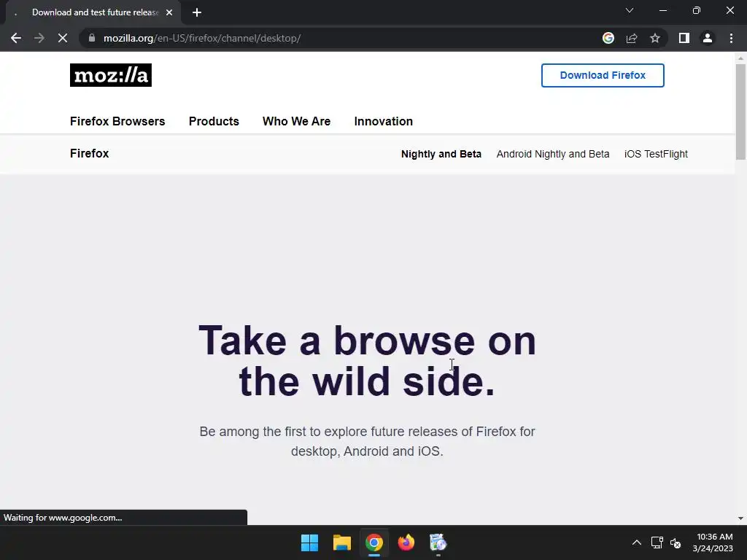Open the tab search dropdown arrow
The image size is (747, 560).
(x=630, y=10)
